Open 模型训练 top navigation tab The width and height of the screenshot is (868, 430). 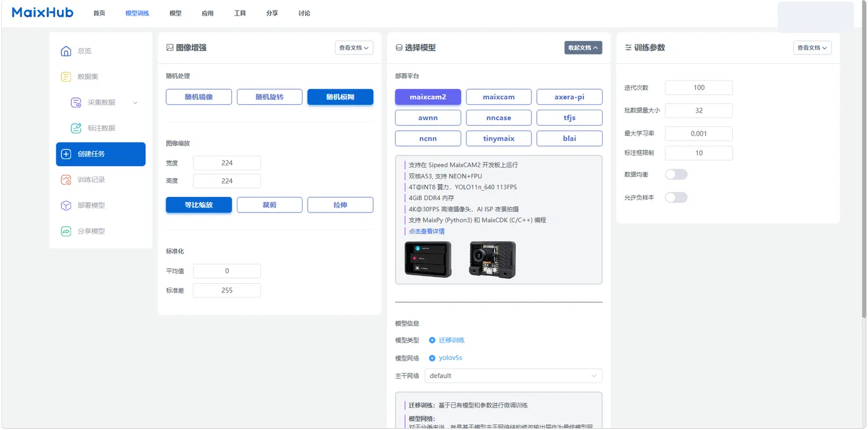(137, 13)
